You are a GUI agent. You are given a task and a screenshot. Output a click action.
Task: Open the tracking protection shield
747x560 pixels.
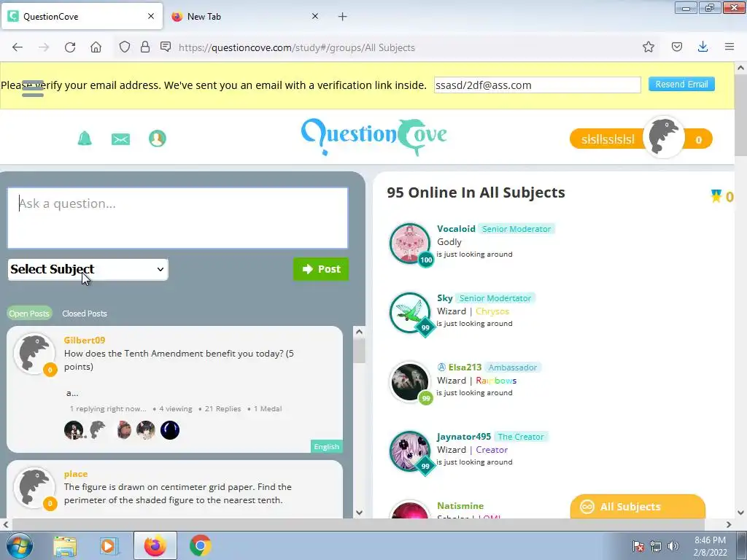click(x=124, y=47)
